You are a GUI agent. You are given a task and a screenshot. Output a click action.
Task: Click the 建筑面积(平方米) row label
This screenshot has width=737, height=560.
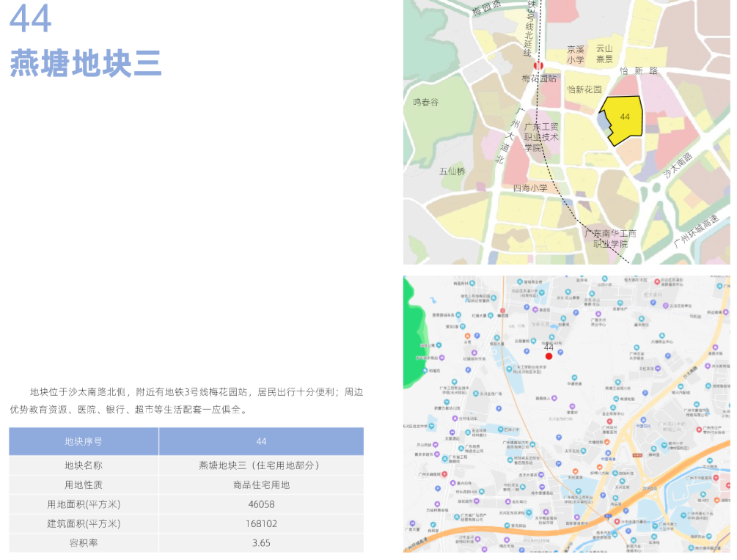[84, 523]
